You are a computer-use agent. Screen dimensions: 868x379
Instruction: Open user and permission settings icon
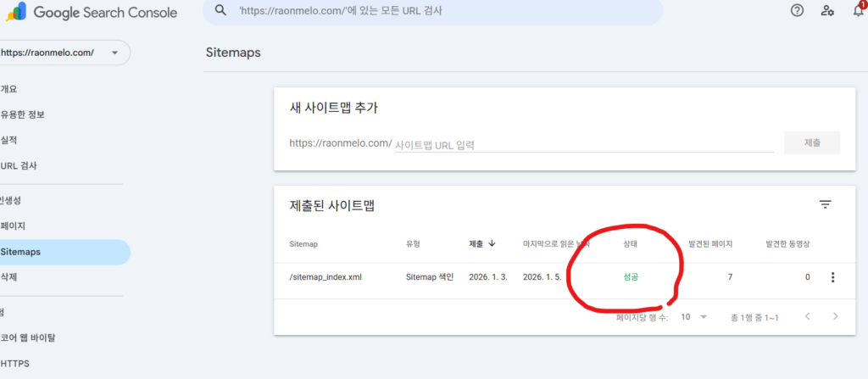pyautogui.click(x=827, y=11)
